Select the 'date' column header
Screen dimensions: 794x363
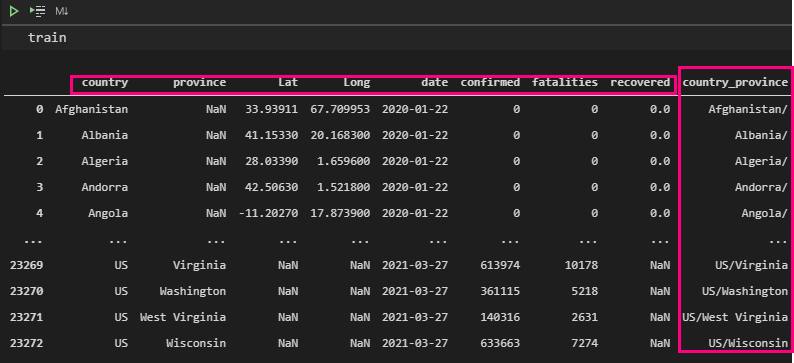click(x=435, y=82)
